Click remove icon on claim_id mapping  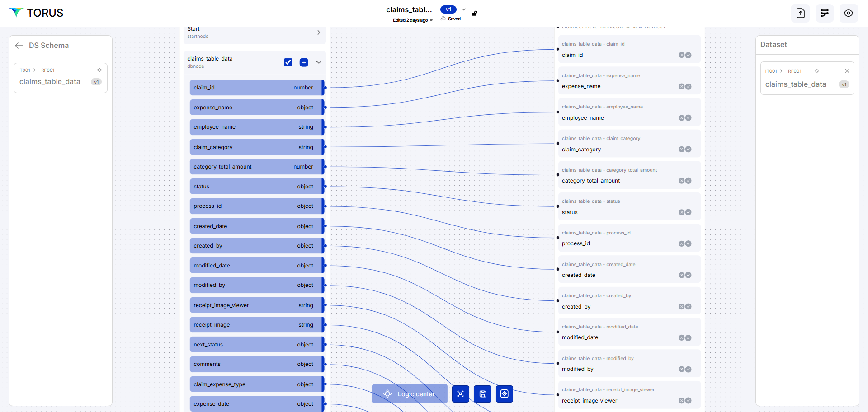click(681, 55)
